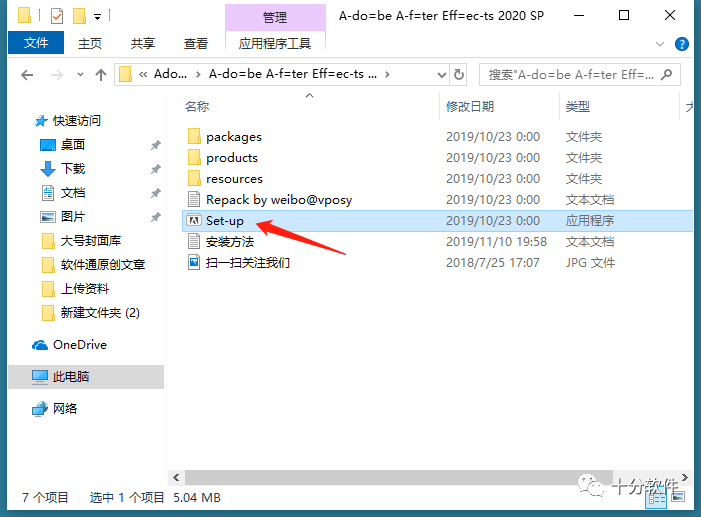Click the 2018/7/25 17:07 date cell
The width and height of the screenshot is (701, 517).
coord(493,263)
